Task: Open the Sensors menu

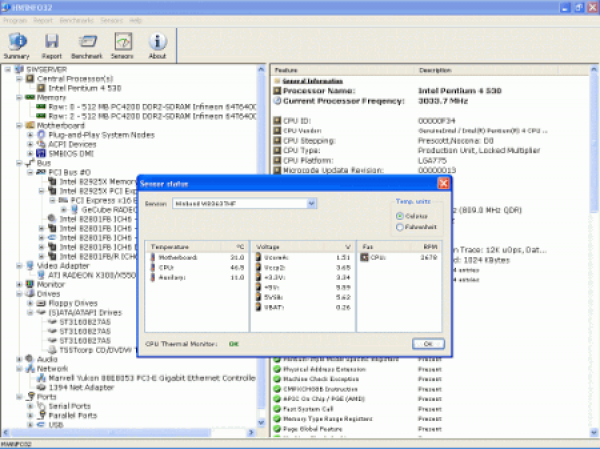Action: coord(112,21)
